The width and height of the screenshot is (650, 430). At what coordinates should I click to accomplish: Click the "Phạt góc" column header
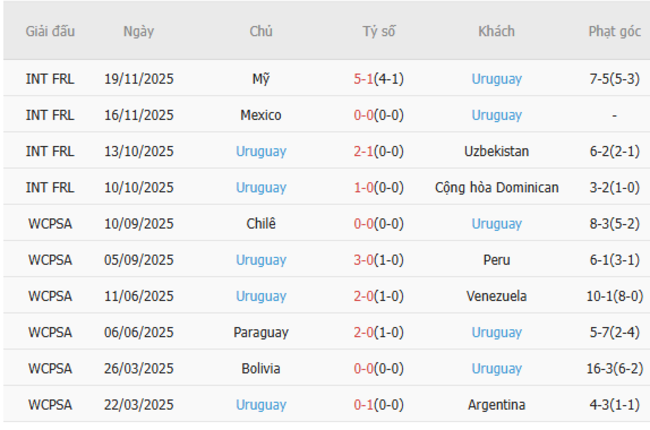(614, 31)
